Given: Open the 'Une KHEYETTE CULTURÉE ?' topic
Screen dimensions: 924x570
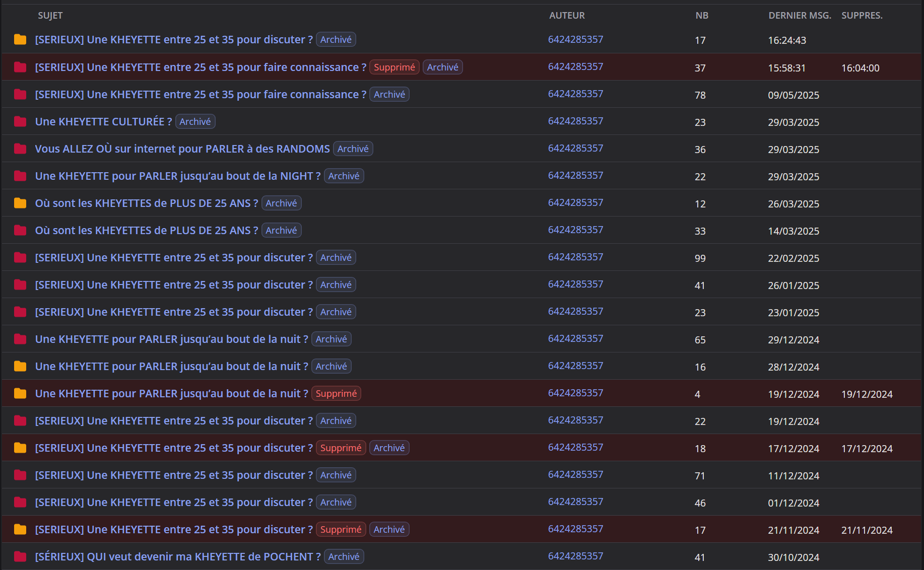Looking at the screenshot, I should [x=103, y=121].
